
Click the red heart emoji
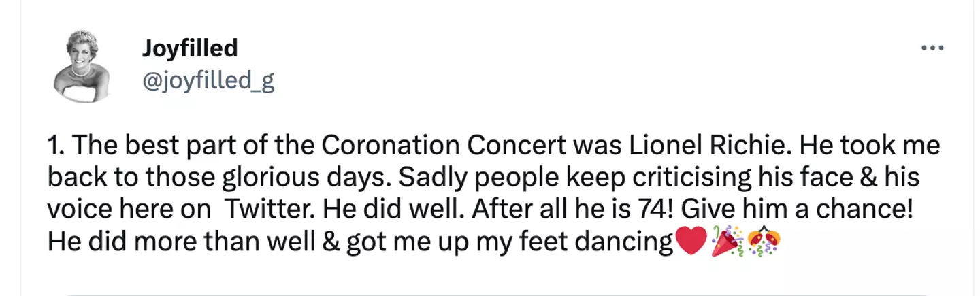pyautogui.click(x=690, y=242)
